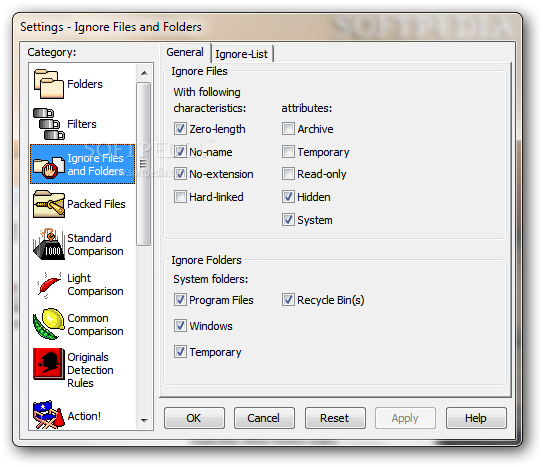543x467 pixels.
Task: Choose the Common Comparison lemon icon
Action: pos(48,324)
